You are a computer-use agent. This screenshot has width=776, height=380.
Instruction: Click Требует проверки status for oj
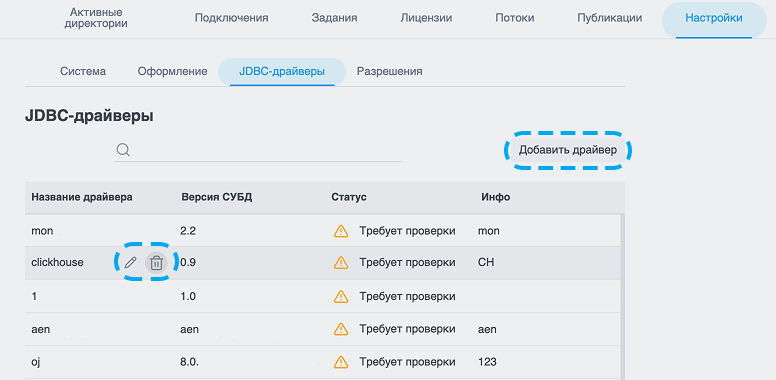tap(407, 362)
